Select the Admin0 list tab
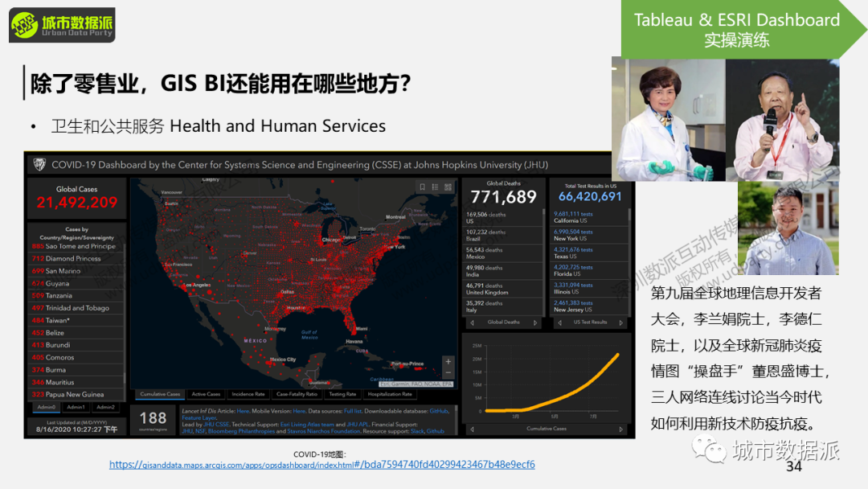Screen dimensions: 868x489 (x=46, y=407)
